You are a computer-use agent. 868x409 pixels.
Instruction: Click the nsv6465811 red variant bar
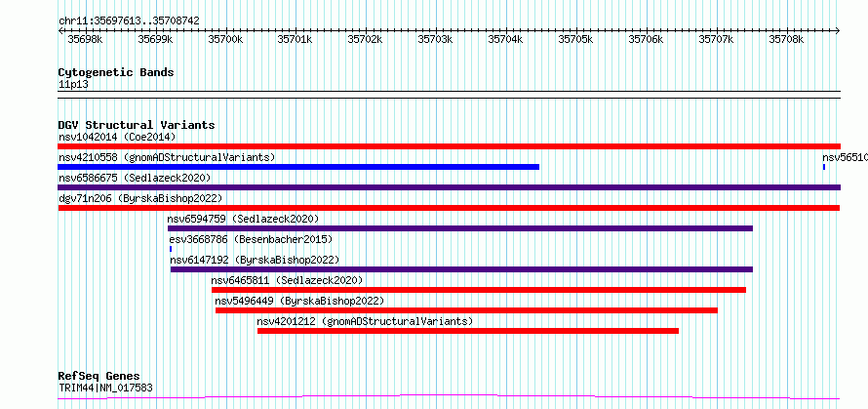479,290
